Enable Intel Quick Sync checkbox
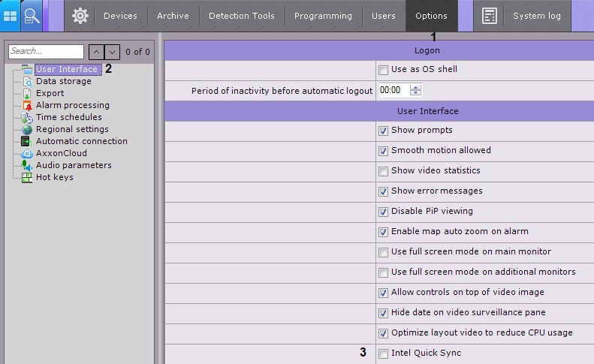 (x=384, y=353)
